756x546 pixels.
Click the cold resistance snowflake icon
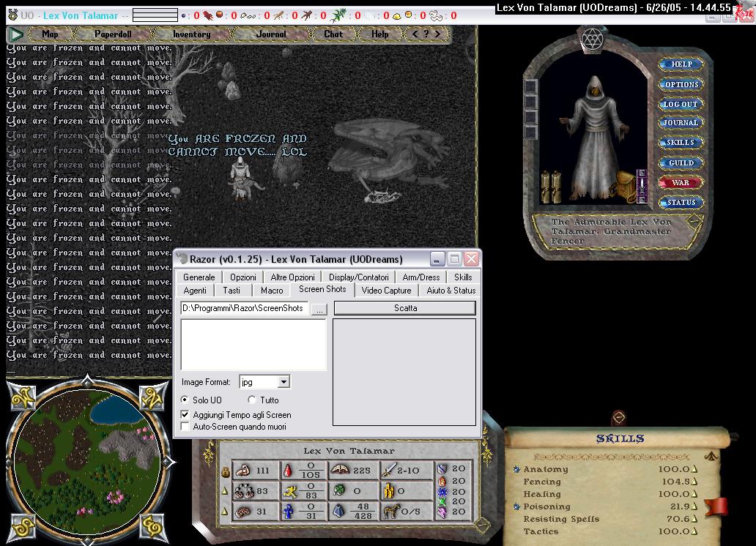pos(442,492)
